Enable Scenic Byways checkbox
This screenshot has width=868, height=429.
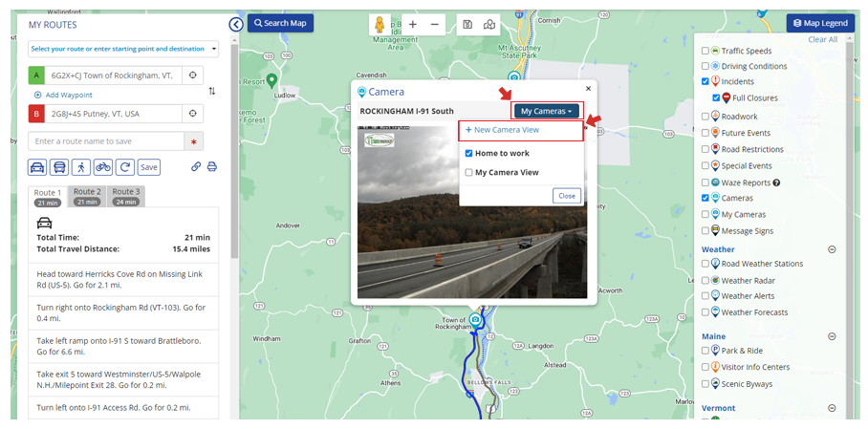click(x=705, y=383)
